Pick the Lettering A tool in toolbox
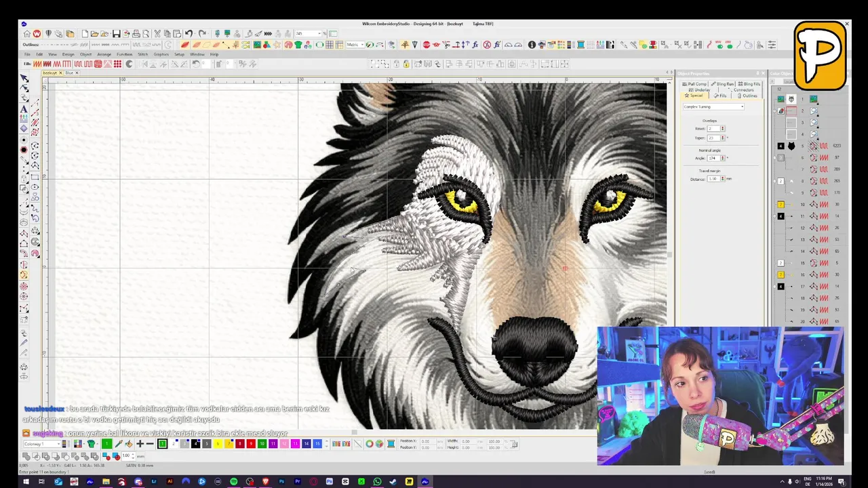 [x=24, y=108]
